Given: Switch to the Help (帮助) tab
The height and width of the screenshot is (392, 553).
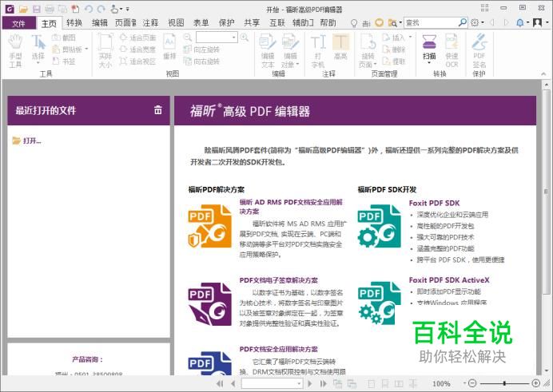Looking at the screenshot, I should pos(328,23).
